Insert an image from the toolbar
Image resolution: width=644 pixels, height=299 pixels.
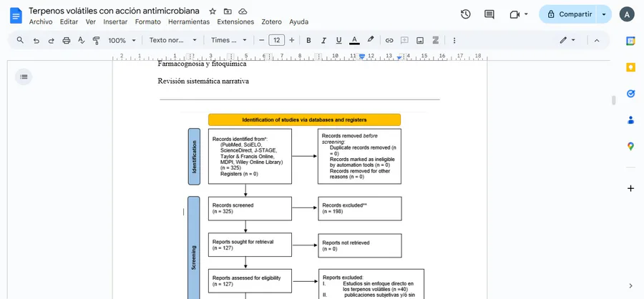point(420,40)
